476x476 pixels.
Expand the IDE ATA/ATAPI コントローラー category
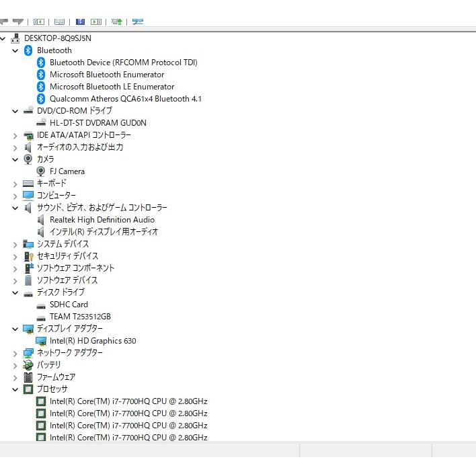[x=15, y=136]
